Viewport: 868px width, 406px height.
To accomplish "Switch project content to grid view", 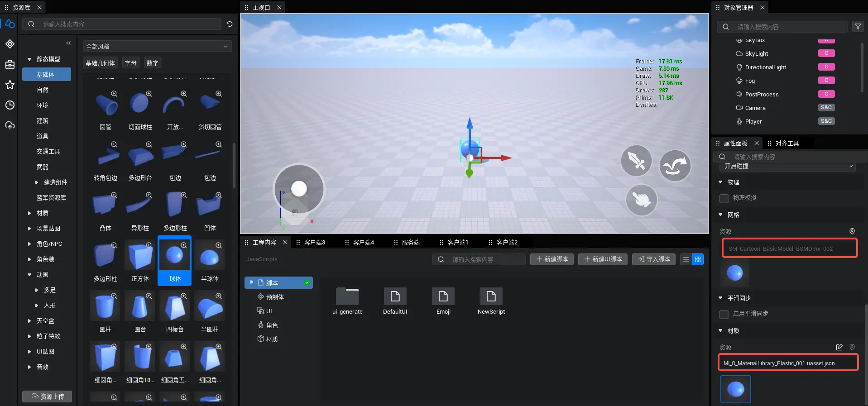I will pos(697,259).
